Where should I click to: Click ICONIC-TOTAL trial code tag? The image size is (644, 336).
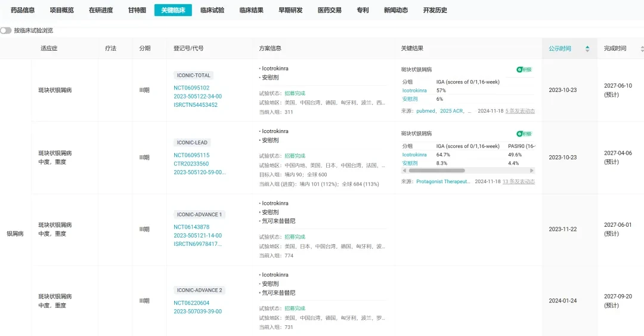[x=193, y=75]
